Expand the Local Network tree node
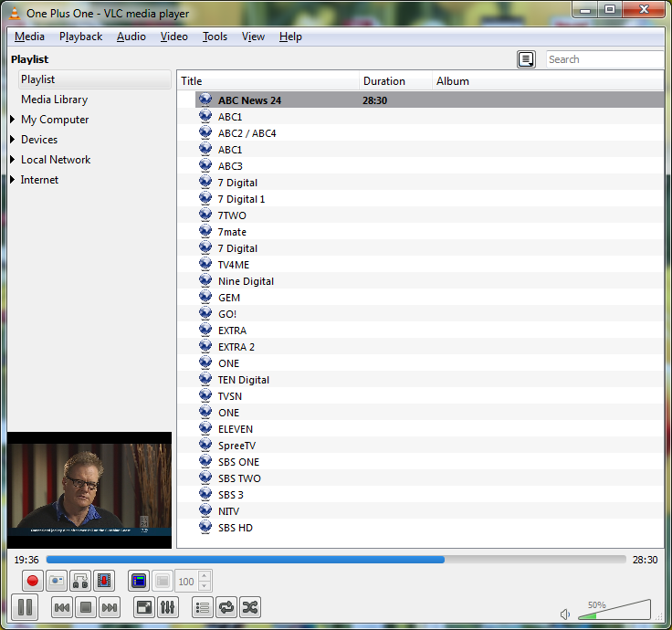 click(x=13, y=160)
